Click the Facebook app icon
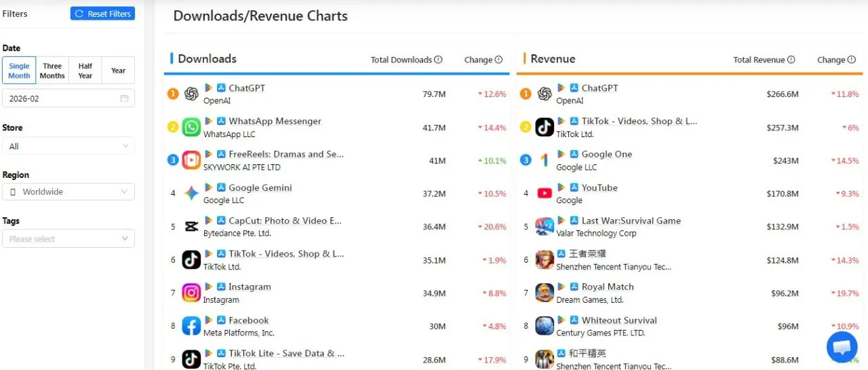The width and height of the screenshot is (868, 370). (191, 326)
